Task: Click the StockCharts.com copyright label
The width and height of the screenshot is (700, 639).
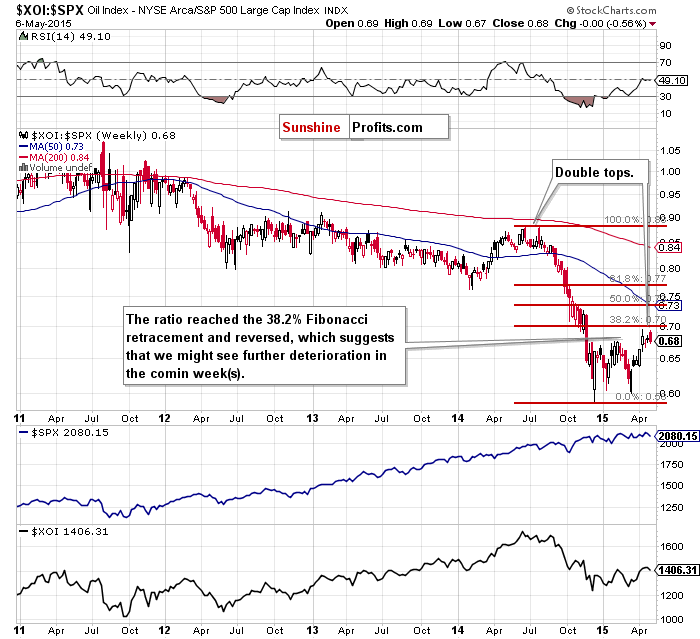Action: (x=611, y=10)
